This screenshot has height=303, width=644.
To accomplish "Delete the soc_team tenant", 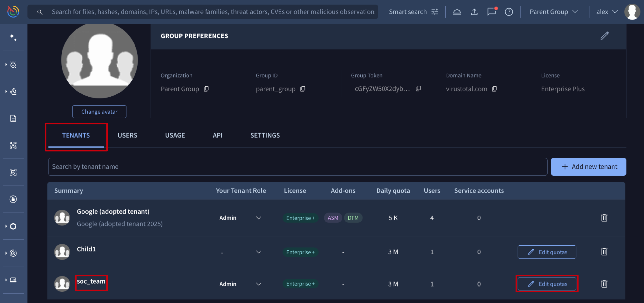I will (604, 284).
